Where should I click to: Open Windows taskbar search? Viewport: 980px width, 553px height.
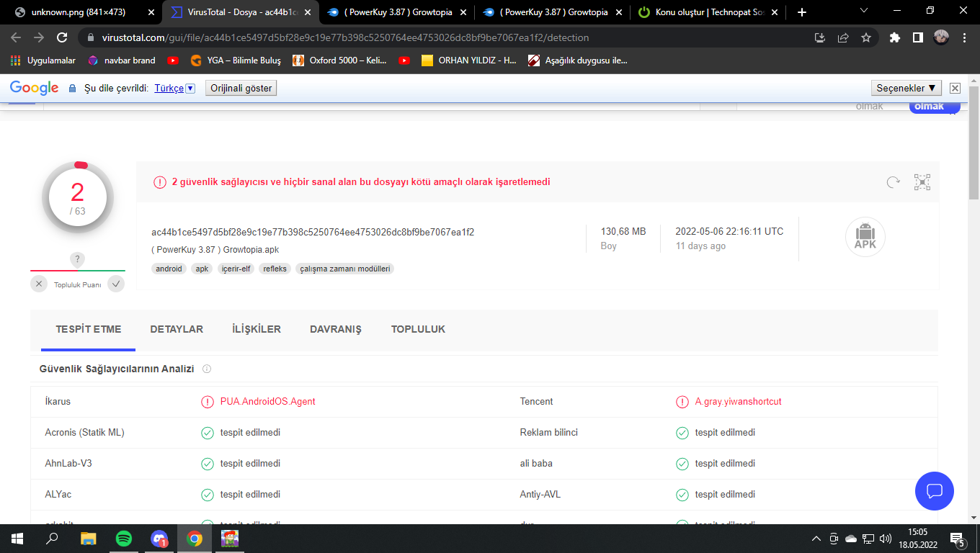52,539
